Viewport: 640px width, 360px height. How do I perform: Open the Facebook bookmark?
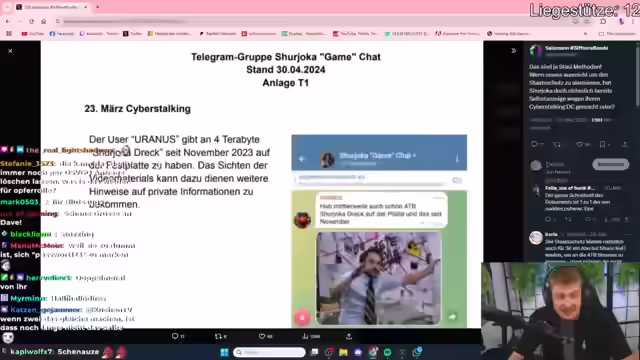coord(61,33)
